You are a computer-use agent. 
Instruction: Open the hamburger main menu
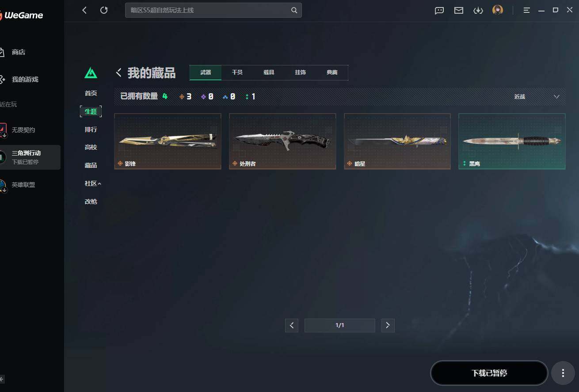526,10
